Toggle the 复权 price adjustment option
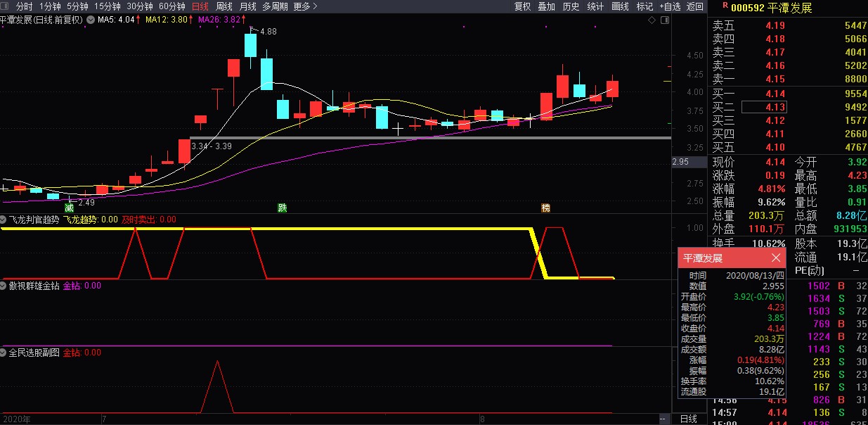Screen dimensions: 868x425 point(522,6)
